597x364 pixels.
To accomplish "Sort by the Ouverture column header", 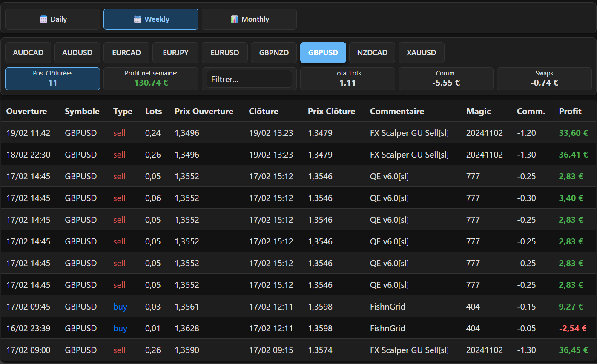I will click(26, 111).
